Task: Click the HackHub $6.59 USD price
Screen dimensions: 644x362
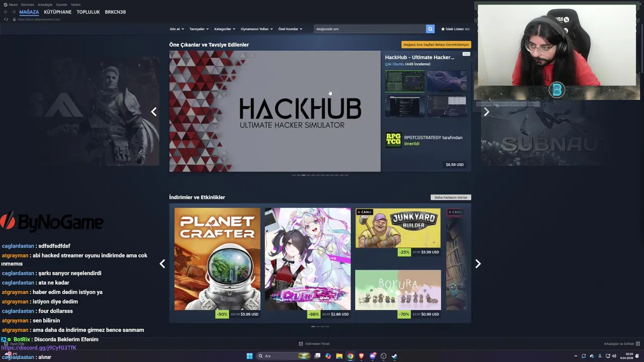Action: coord(455,164)
